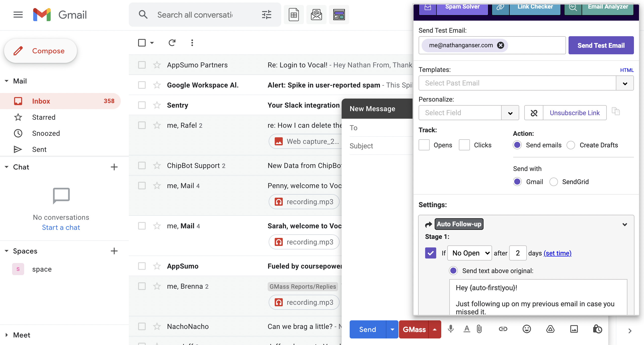Viewport: 644px width, 345px height.
Task: Attach files with the paperclip icon
Action: tap(479, 329)
